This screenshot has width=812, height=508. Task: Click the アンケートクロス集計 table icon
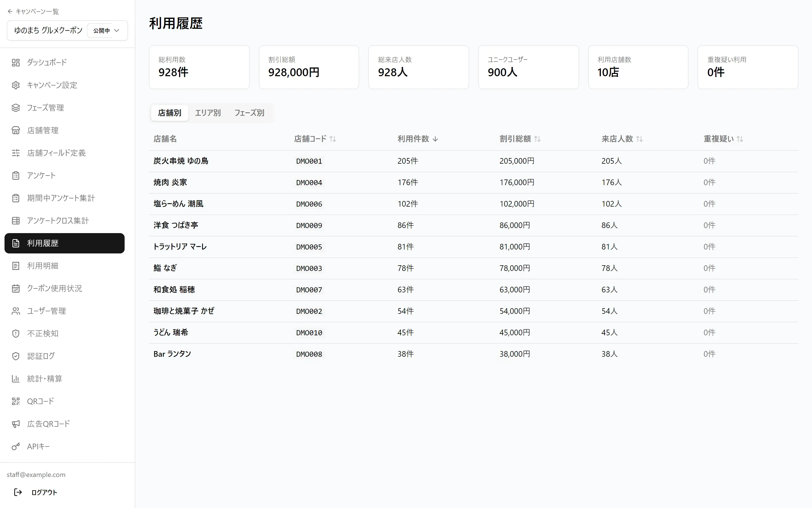(16, 221)
